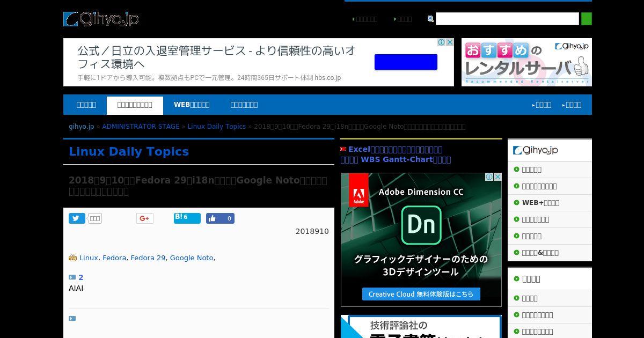Open Linux Daily Topics breadcrumb link
This screenshot has width=644, height=338.
(216, 127)
